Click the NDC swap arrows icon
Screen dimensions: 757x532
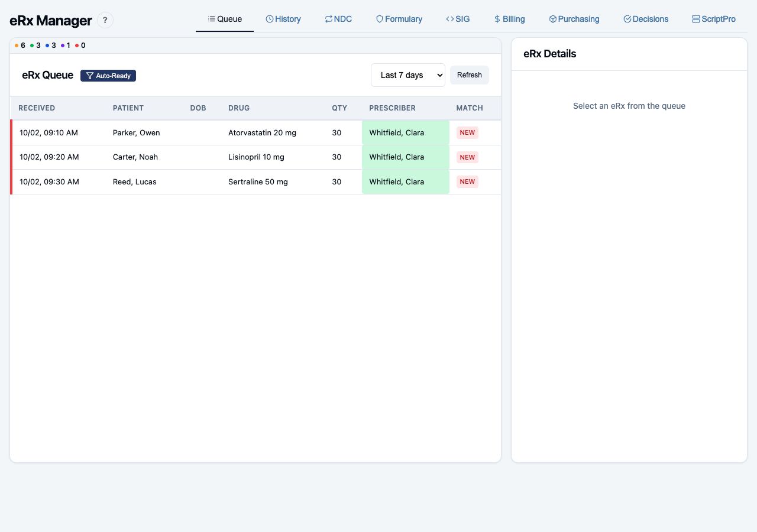click(329, 19)
